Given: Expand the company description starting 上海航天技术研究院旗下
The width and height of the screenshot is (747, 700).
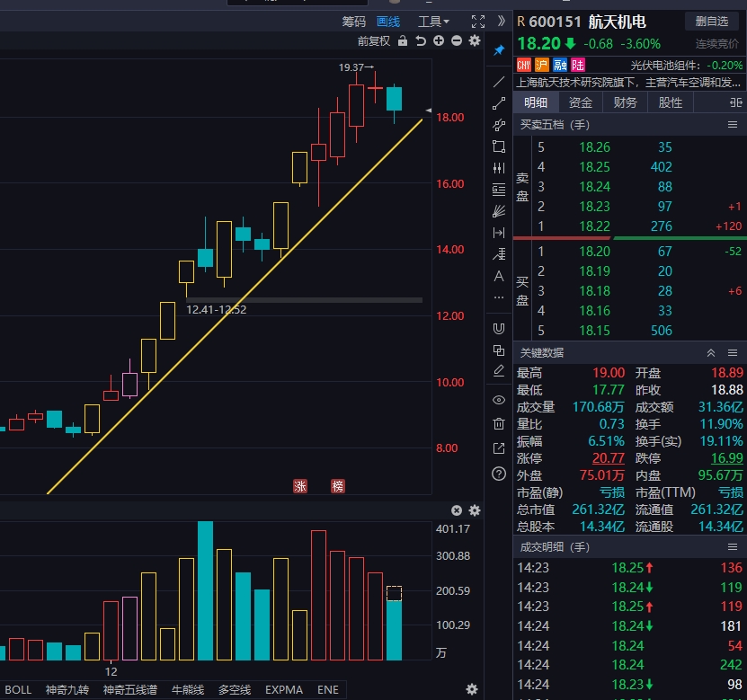Looking at the screenshot, I should 629,83.
